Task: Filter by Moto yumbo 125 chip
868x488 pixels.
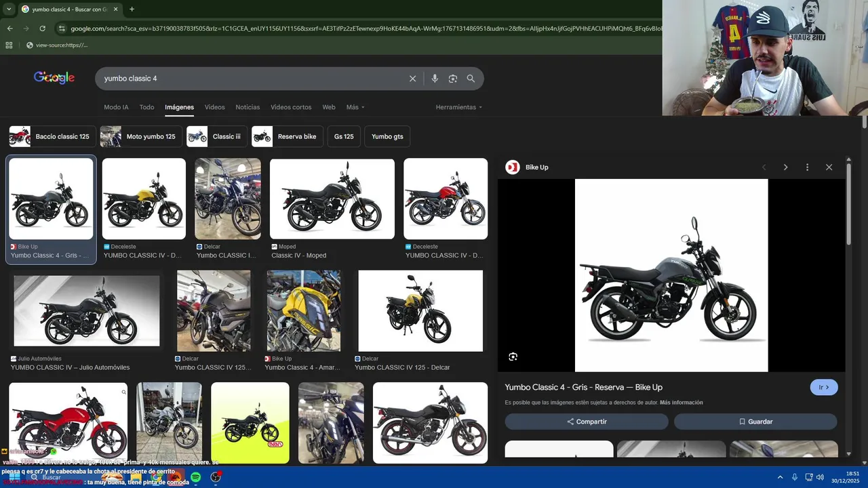Action: point(141,136)
